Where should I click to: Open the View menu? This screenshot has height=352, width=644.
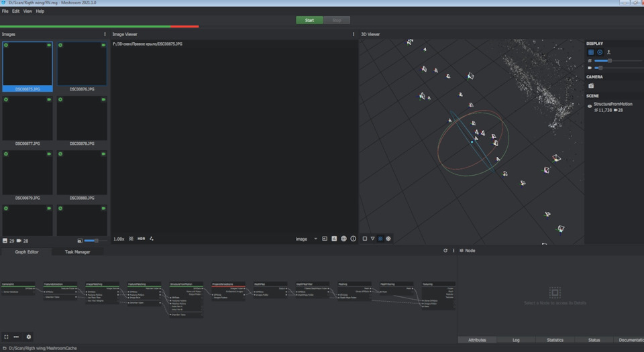tap(28, 11)
